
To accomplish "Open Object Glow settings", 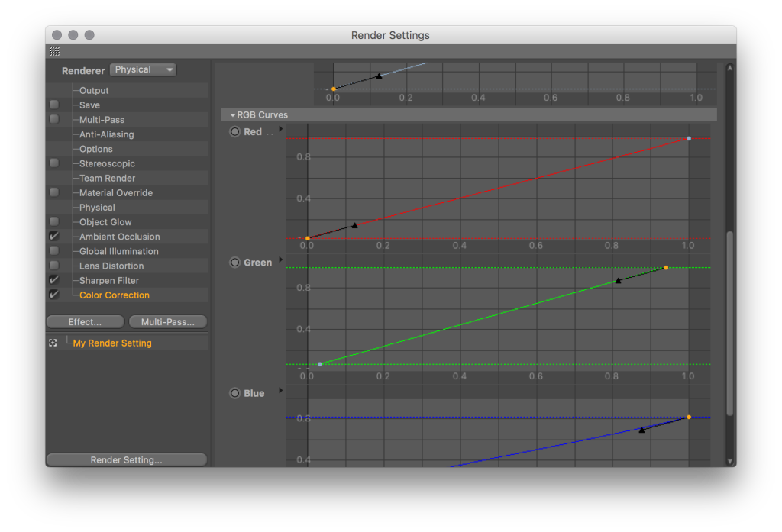I will tap(105, 222).
